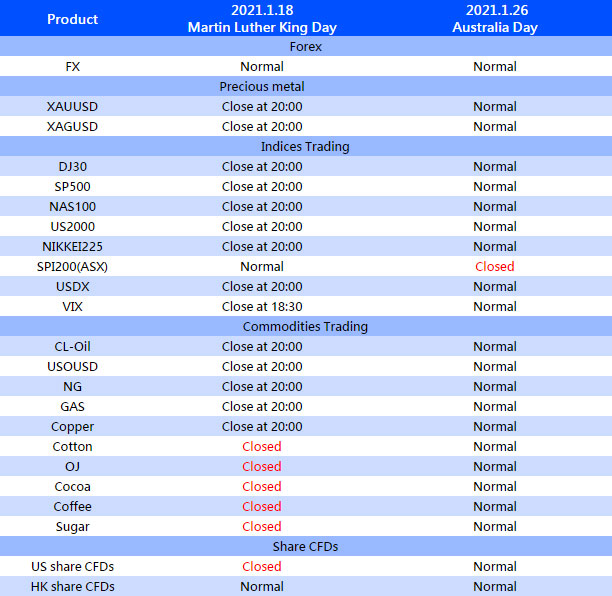612x596 pixels.
Task: Click the CL-Oil product cell
Action: pos(72,346)
